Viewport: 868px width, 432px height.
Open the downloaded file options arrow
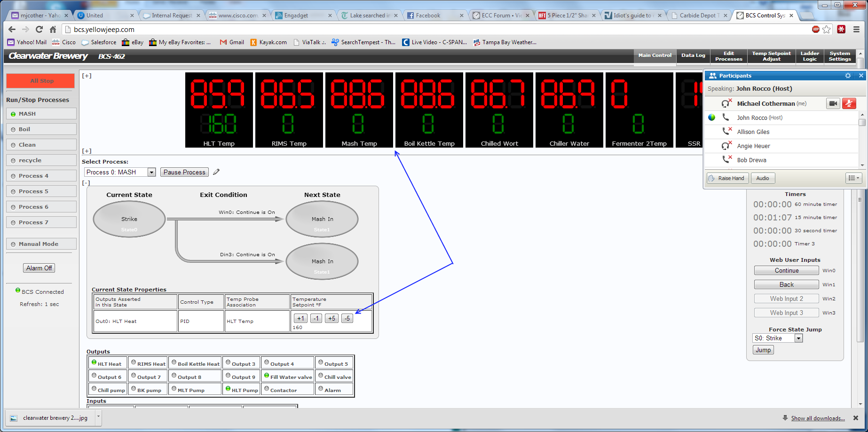click(x=98, y=416)
